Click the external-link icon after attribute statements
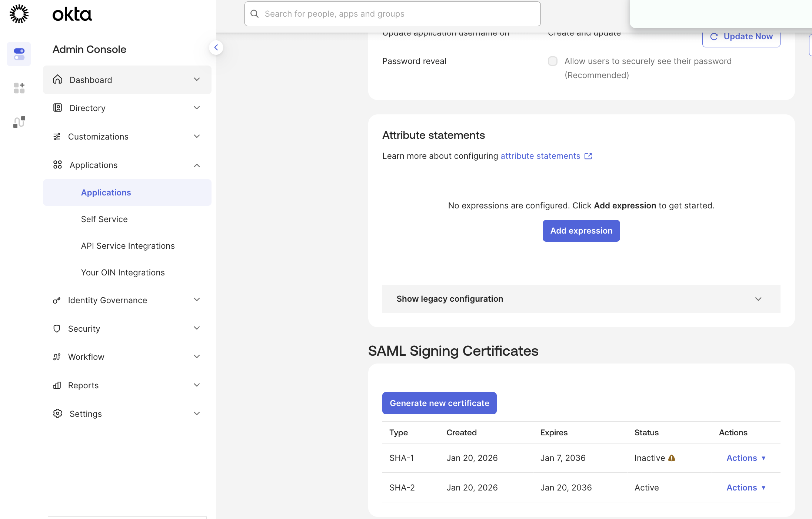Image resolution: width=812 pixels, height=519 pixels. pos(588,156)
